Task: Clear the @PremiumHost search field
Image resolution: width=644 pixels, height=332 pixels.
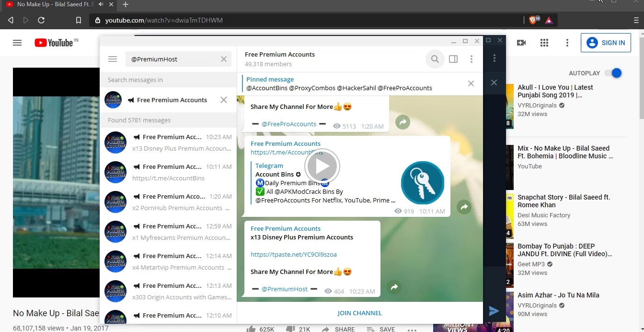Action: 224,59
